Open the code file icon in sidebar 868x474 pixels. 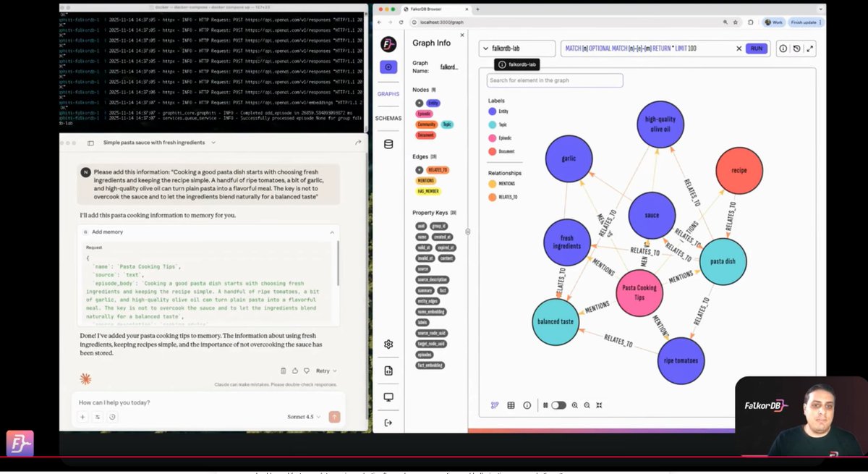(x=388, y=371)
